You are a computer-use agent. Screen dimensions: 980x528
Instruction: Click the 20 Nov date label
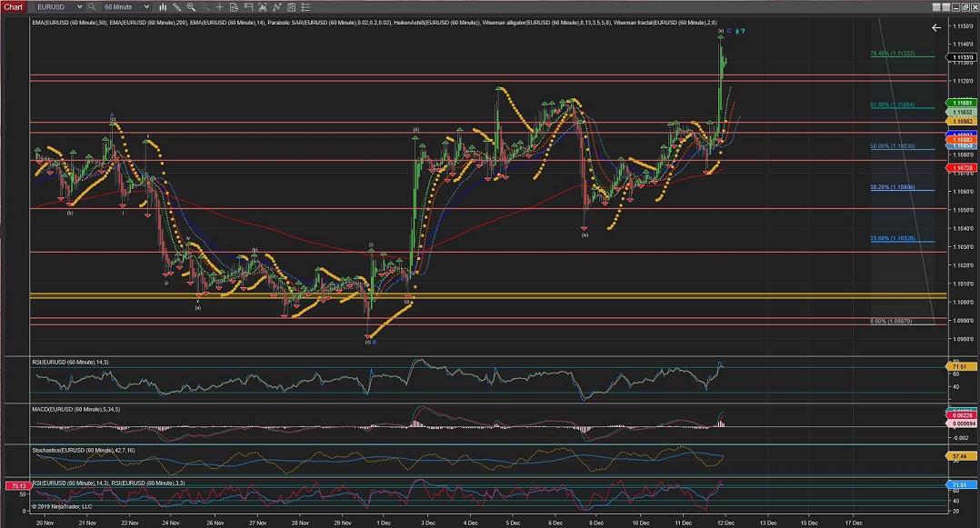(x=45, y=523)
